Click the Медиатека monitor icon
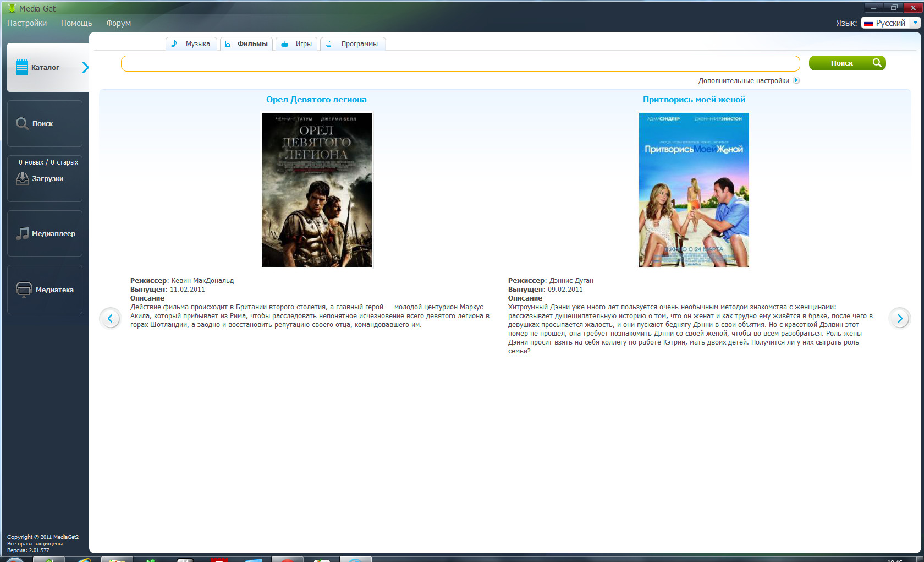 tap(24, 290)
